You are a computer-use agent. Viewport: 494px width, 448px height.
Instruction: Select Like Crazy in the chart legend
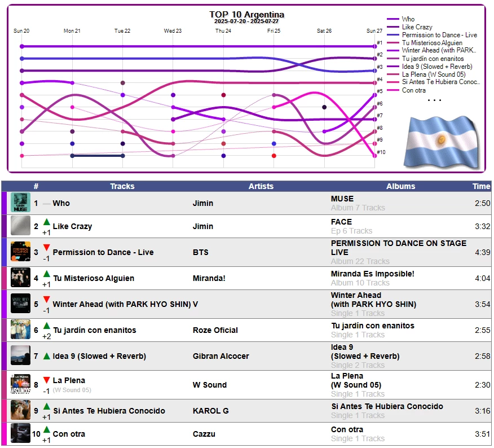(417, 27)
